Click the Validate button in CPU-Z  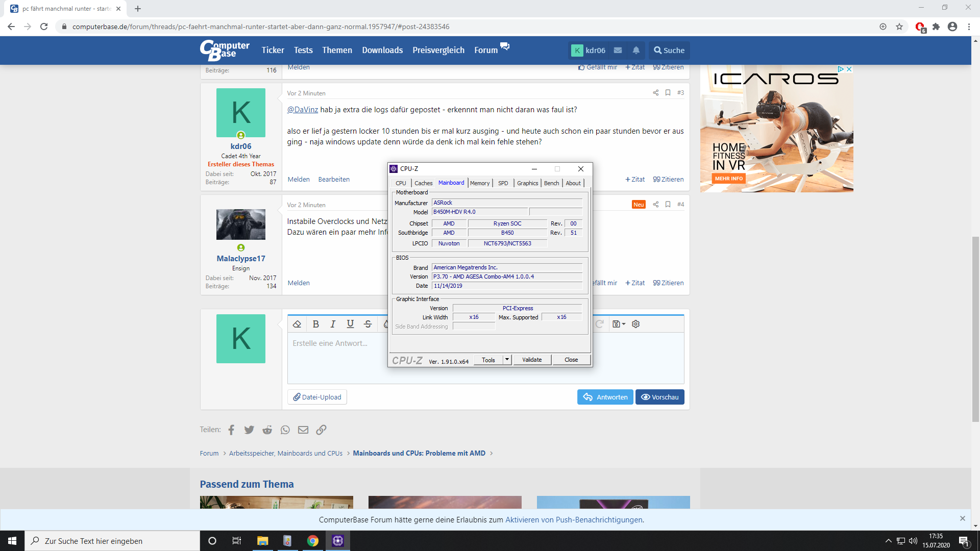point(532,360)
